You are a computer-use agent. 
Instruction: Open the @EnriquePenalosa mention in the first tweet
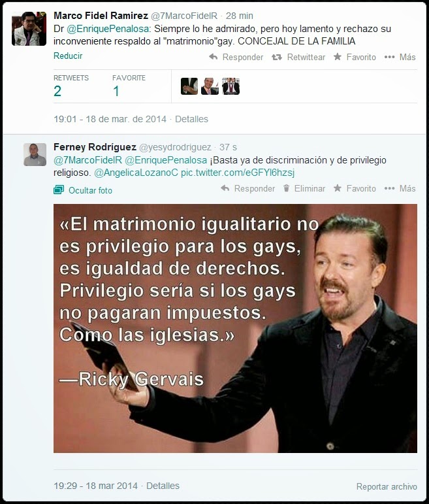(108, 29)
